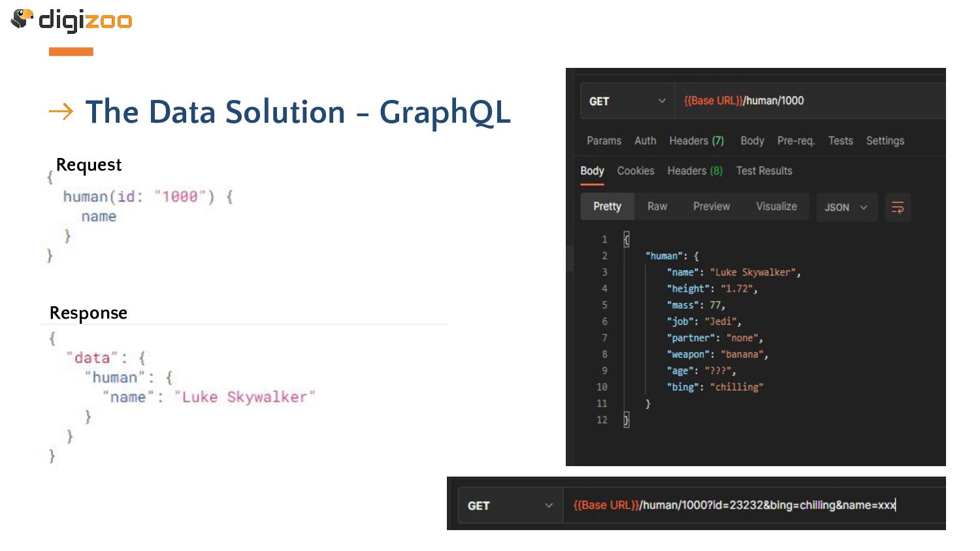The height and width of the screenshot is (551, 980).
Task: Toggle the word wrap icon beside JSON
Action: pos(898,208)
